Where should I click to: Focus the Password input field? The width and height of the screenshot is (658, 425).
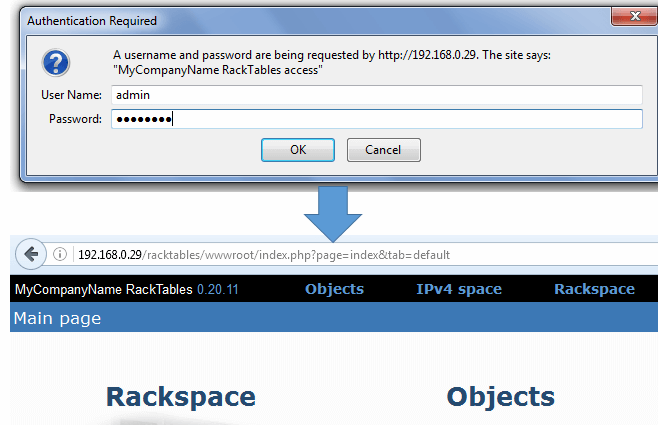376,119
